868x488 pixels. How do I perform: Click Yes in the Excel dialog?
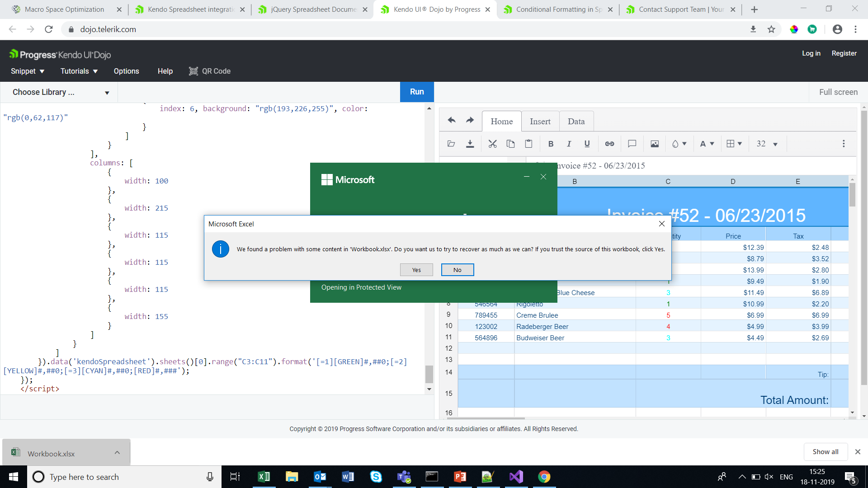point(416,270)
